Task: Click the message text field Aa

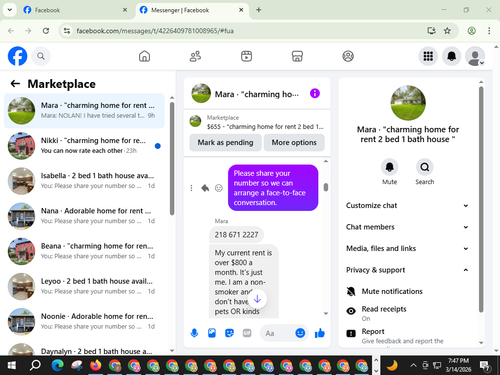Action: coord(277,333)
